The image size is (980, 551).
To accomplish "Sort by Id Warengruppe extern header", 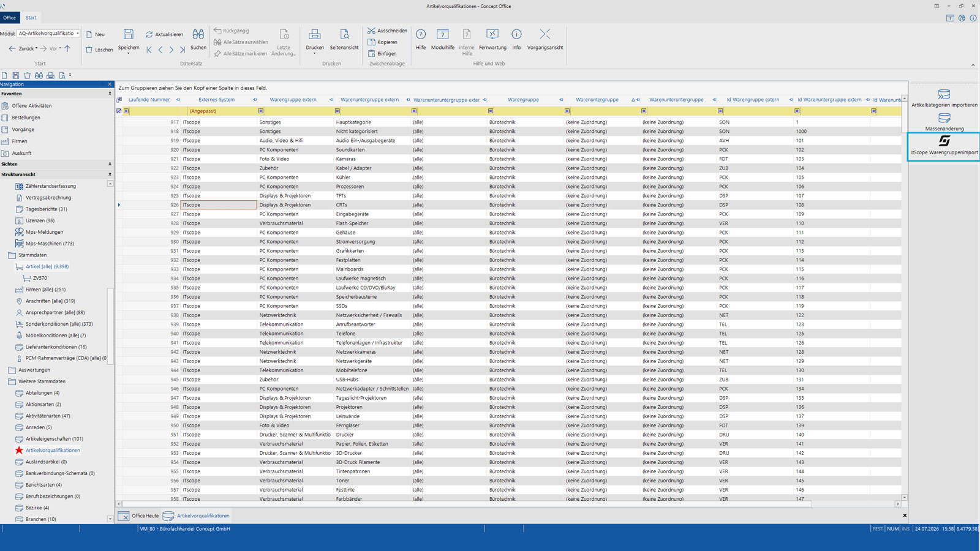I will 753,100.
